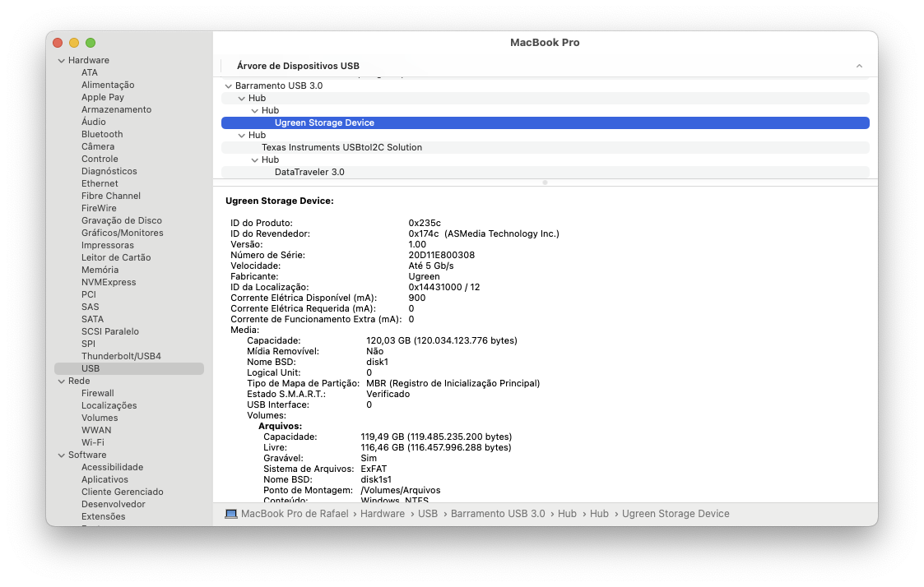Open SCSI Paralelo category
Screen dimensions: 924x587
point(110,332)
